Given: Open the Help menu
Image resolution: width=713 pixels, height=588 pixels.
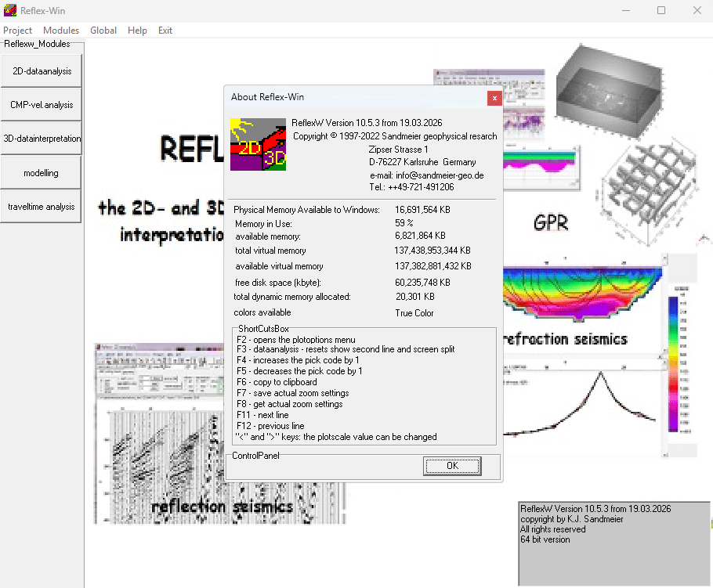Looking at the screenshot, I should 137,31.
